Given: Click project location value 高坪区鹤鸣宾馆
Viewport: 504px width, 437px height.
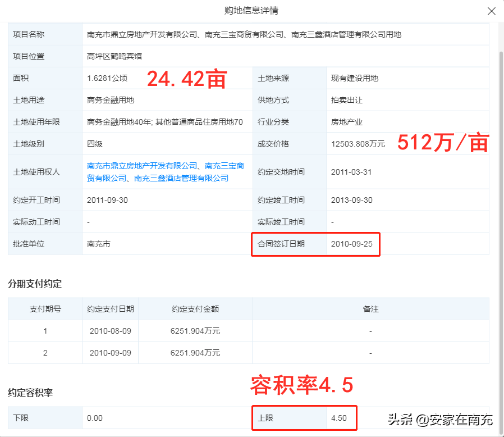Looking at the screenshot, I should (x=114, y=56).
